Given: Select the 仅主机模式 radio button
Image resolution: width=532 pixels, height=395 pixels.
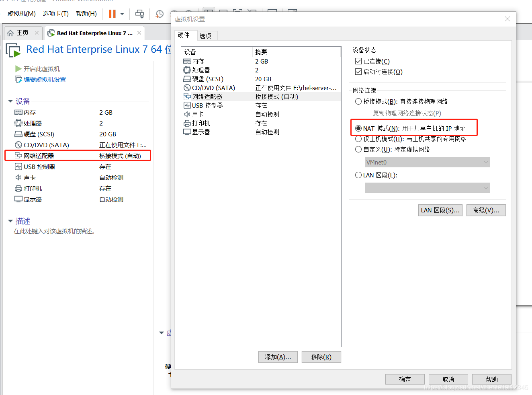Looking at the screenshot, I should [358, 139].
